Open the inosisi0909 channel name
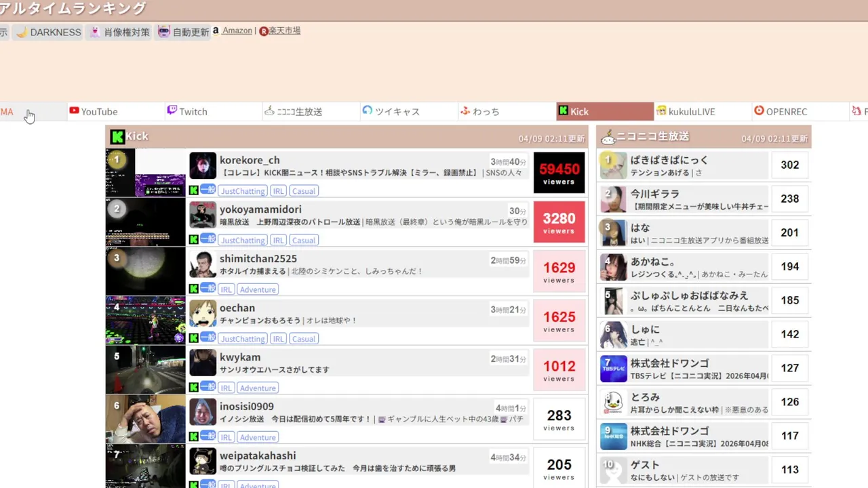The width and height of the screenshot is (868, 488). tap(247, 407)
